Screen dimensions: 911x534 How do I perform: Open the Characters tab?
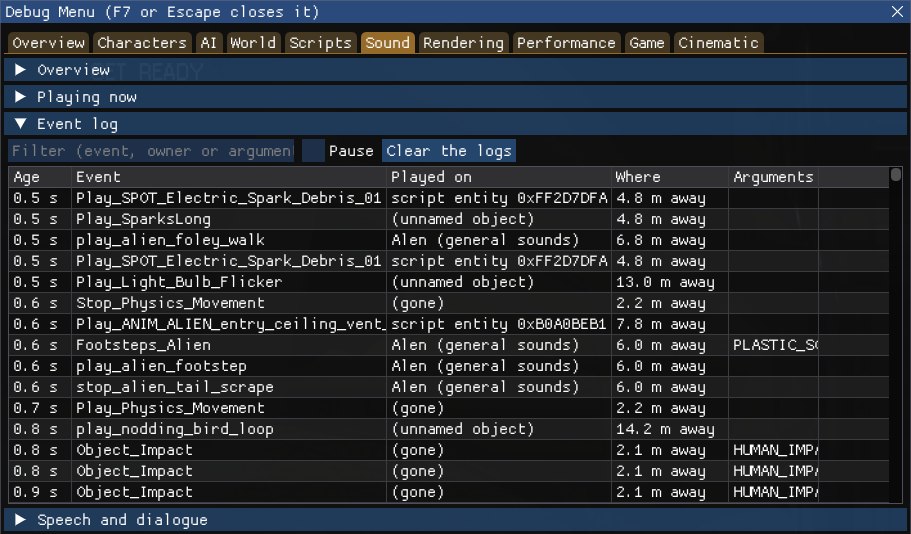click(142, 42)
